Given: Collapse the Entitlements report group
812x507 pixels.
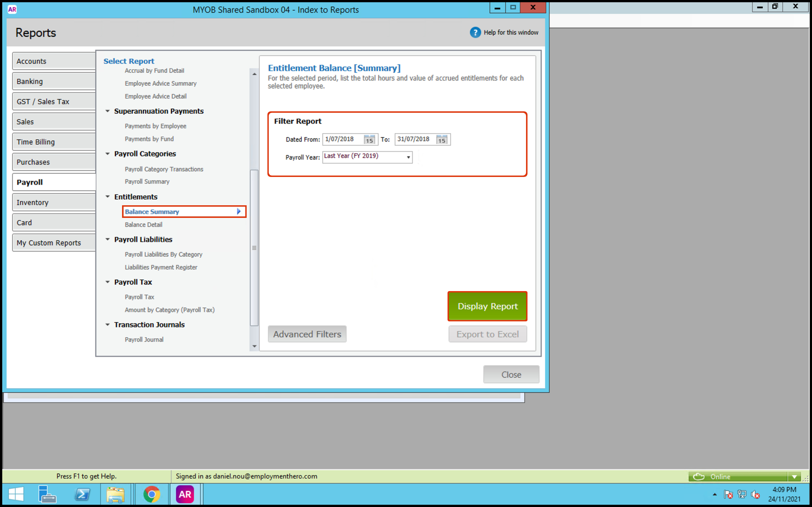Looking at the screenshot, I should coord(108,197).
